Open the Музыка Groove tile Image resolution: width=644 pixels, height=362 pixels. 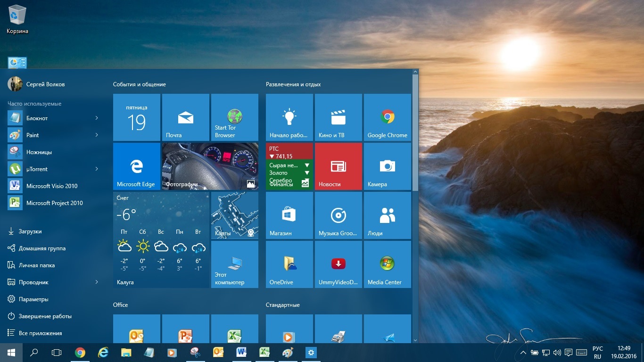[x=339, y=215]
